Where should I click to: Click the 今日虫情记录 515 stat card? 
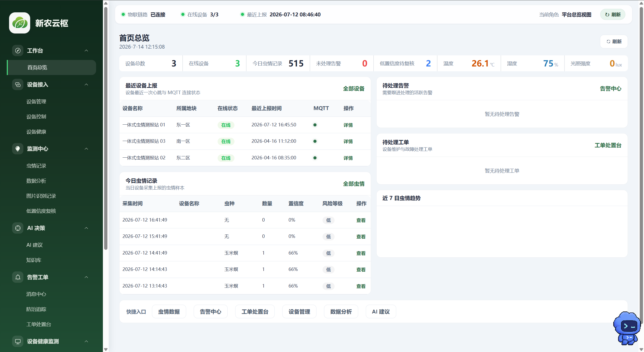[x=278, y=63]
